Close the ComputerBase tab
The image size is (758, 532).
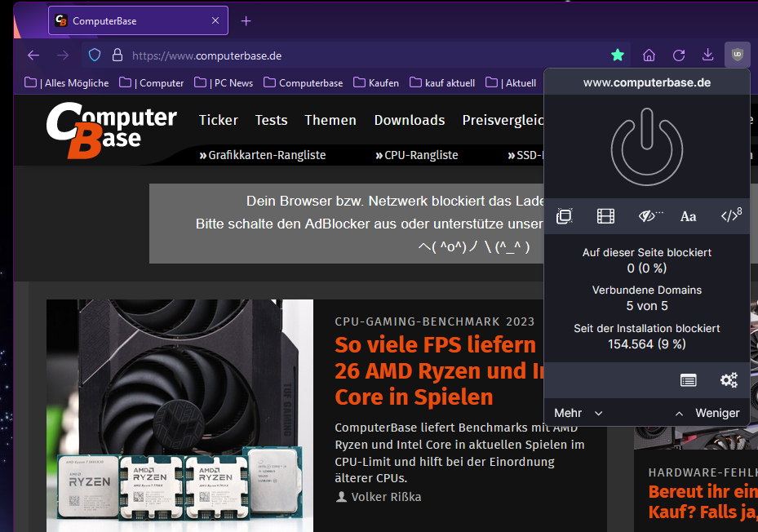[215, 20]
